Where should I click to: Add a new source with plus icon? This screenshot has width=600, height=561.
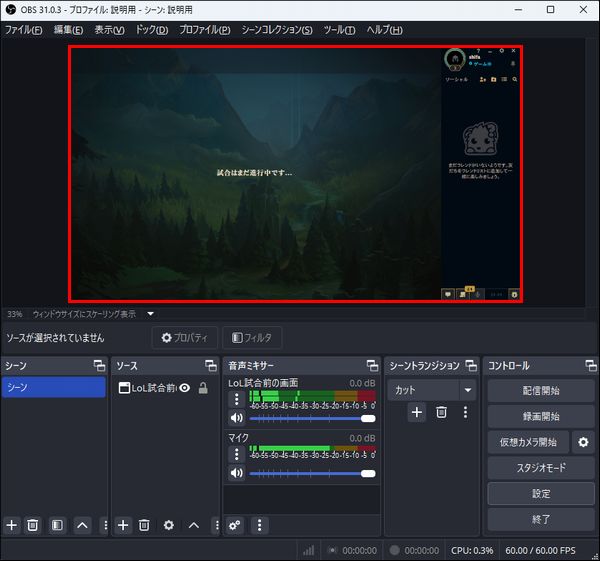pos(123,525)
